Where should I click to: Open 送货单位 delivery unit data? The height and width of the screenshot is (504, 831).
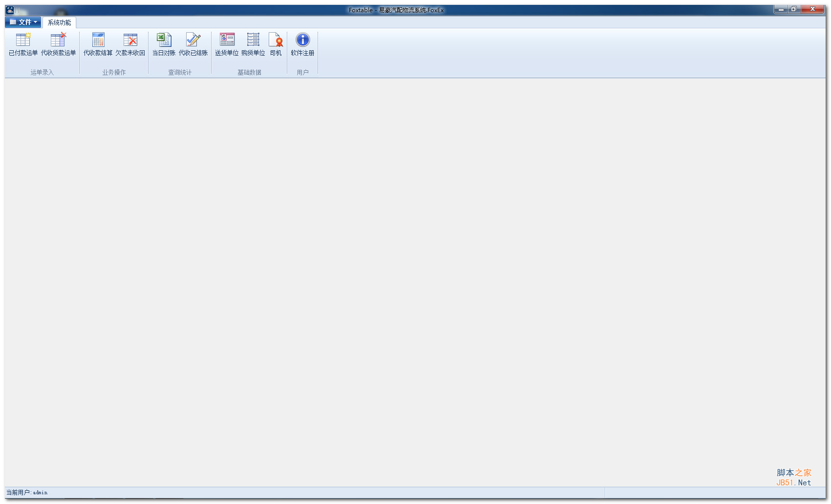227,44
